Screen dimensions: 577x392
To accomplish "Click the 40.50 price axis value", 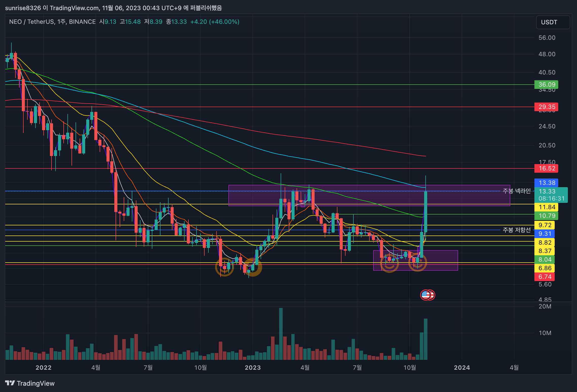I will (547, 72).
